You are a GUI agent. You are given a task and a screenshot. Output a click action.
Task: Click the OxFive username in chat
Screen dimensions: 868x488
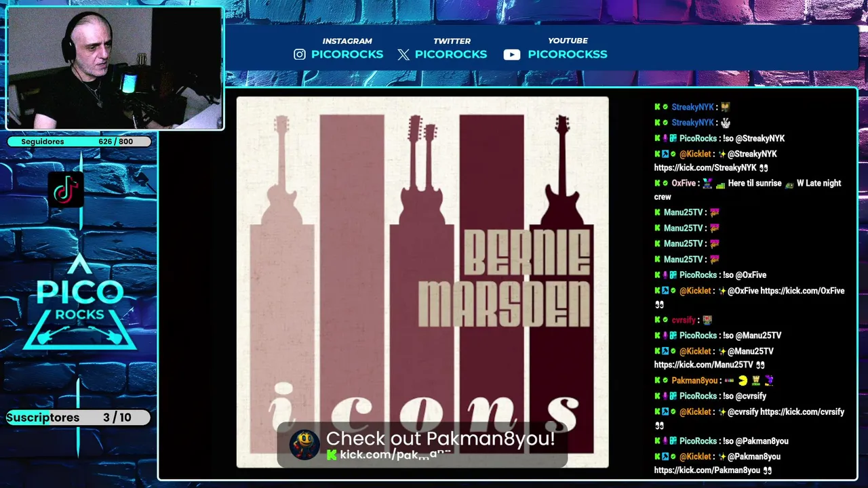tap(684, 183)
